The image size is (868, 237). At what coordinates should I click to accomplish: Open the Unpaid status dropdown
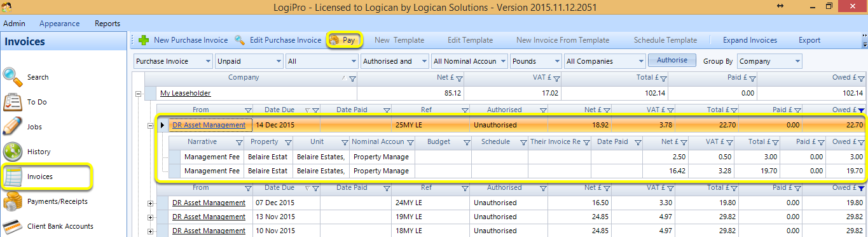point(249,61)
